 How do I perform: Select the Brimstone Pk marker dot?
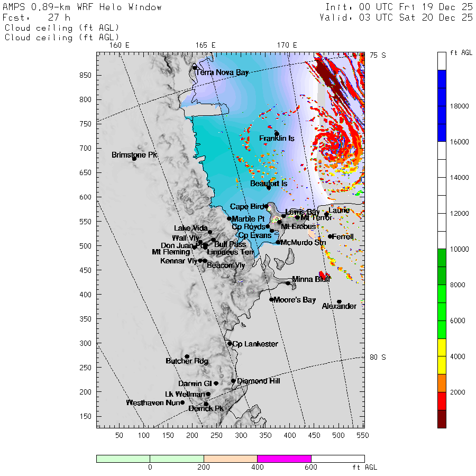click(134, 159)
